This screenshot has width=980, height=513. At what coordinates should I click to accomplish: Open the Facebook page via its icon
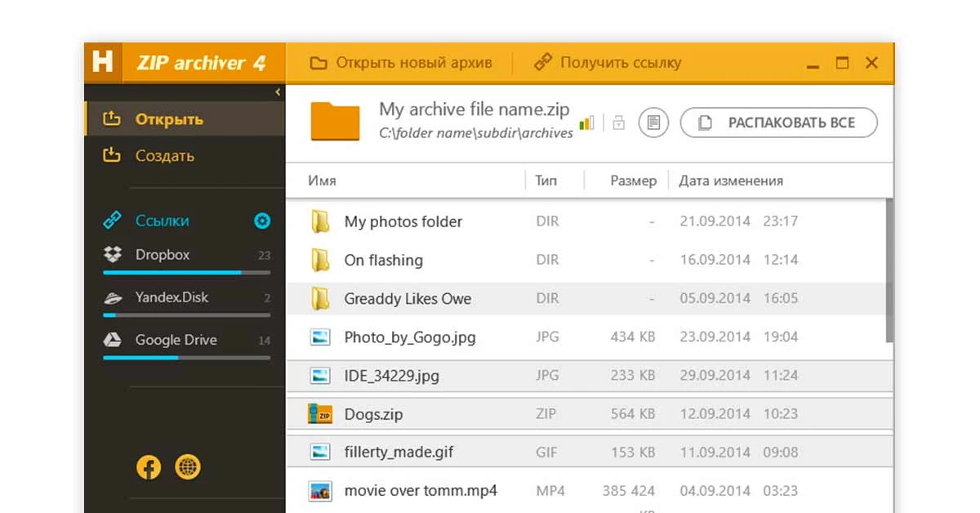149,468
